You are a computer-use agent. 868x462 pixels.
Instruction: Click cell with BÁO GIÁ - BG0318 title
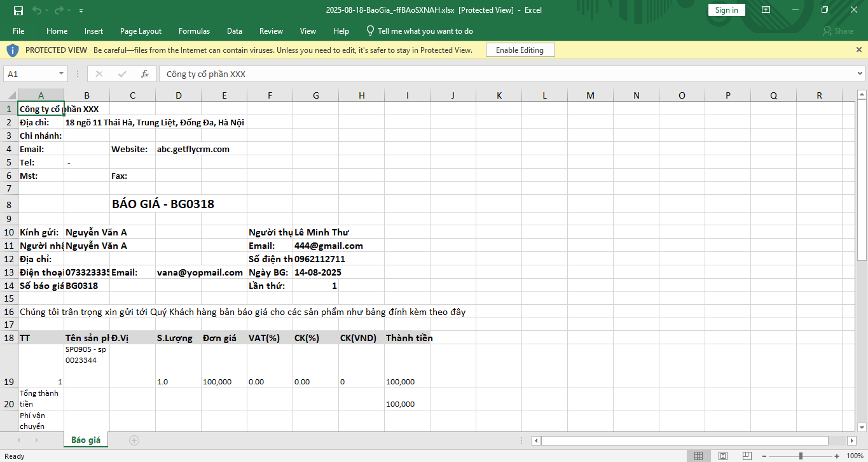click(163, 204)
